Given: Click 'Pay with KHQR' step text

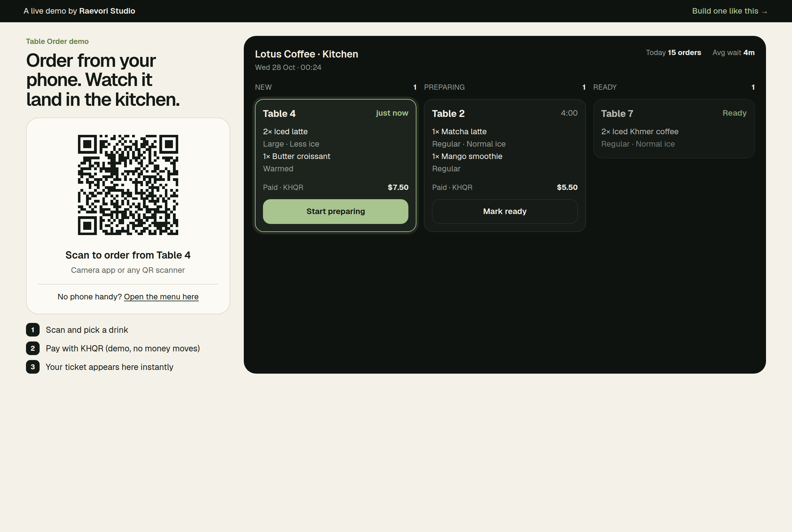Looking at the screenshot, I should 123,349.
